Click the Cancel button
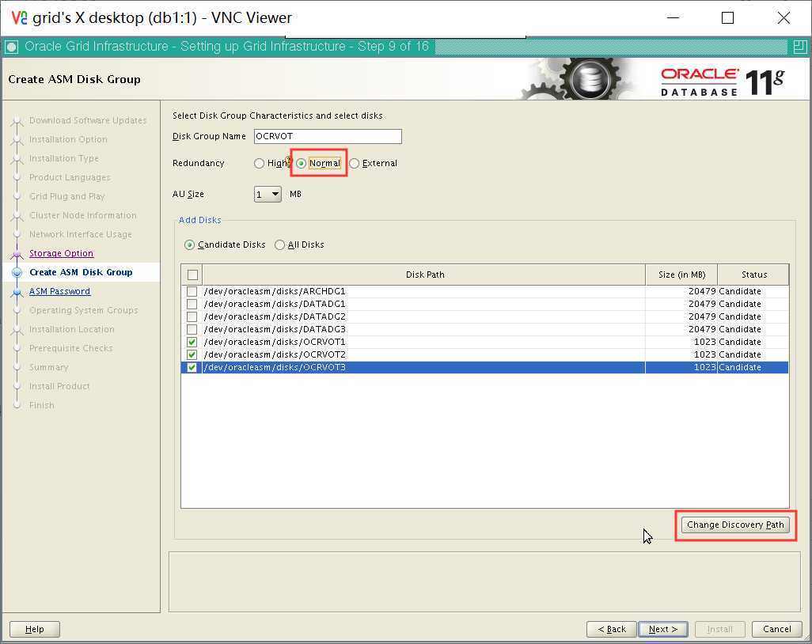This screenshot has width=812, height=644. [x=777, y=630]
